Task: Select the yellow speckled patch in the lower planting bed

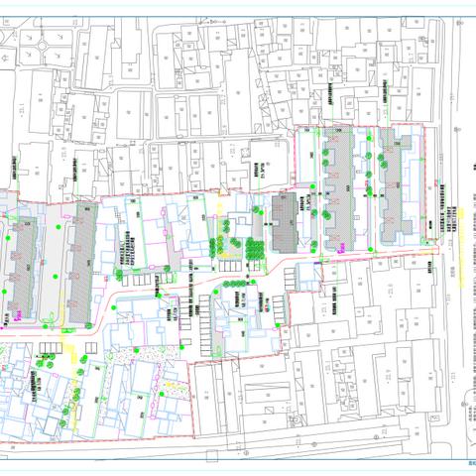Action: point(173,386)
